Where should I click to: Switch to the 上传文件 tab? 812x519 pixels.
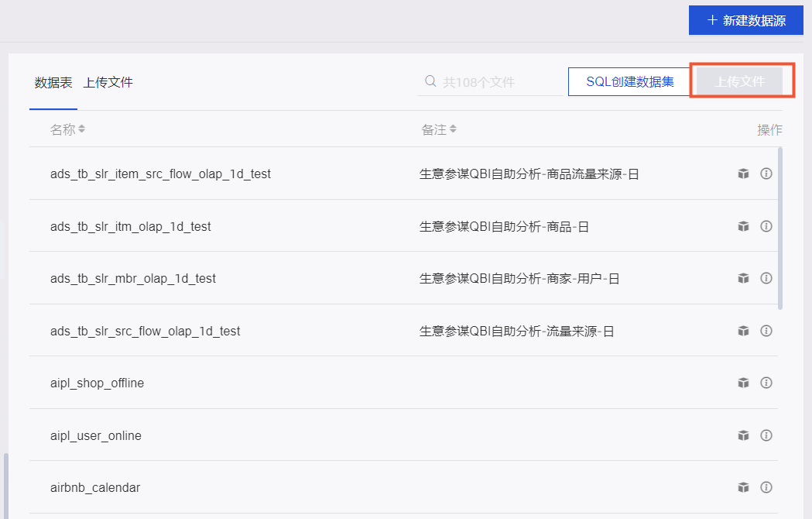tap(108, 82)
